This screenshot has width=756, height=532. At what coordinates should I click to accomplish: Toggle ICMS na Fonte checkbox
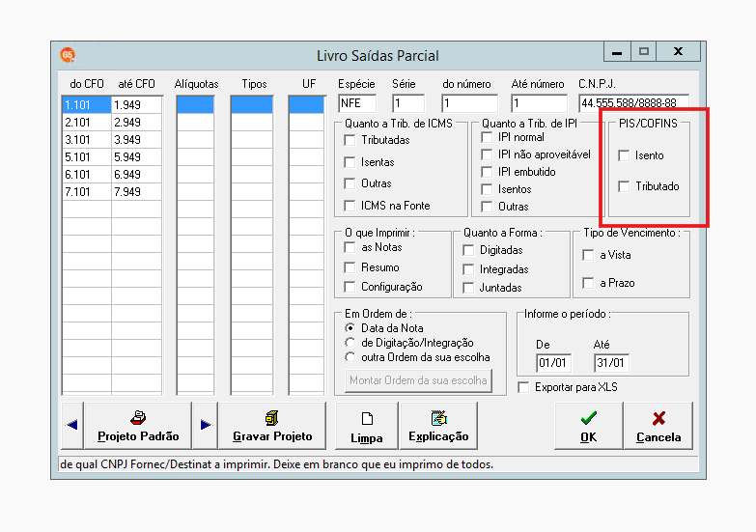350,206
